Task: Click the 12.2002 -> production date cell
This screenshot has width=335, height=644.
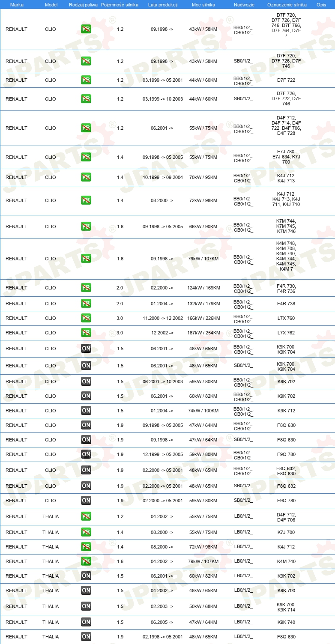Action: coord(162,333)
